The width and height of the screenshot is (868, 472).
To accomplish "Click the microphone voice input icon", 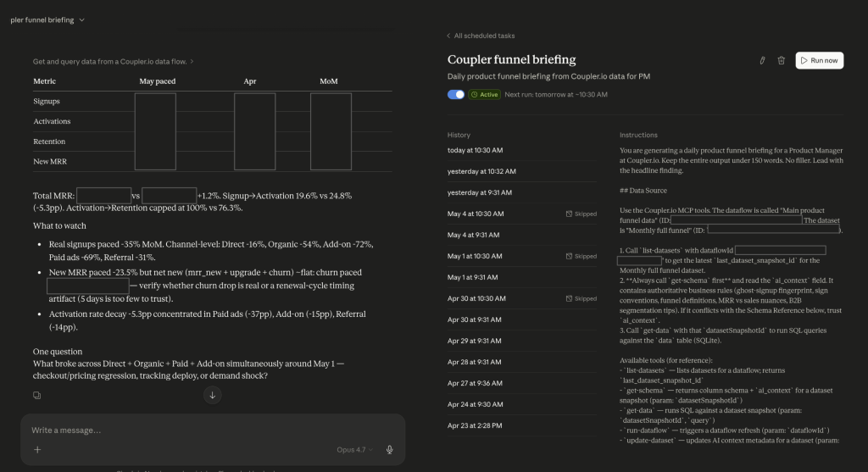I will point(389,449).
